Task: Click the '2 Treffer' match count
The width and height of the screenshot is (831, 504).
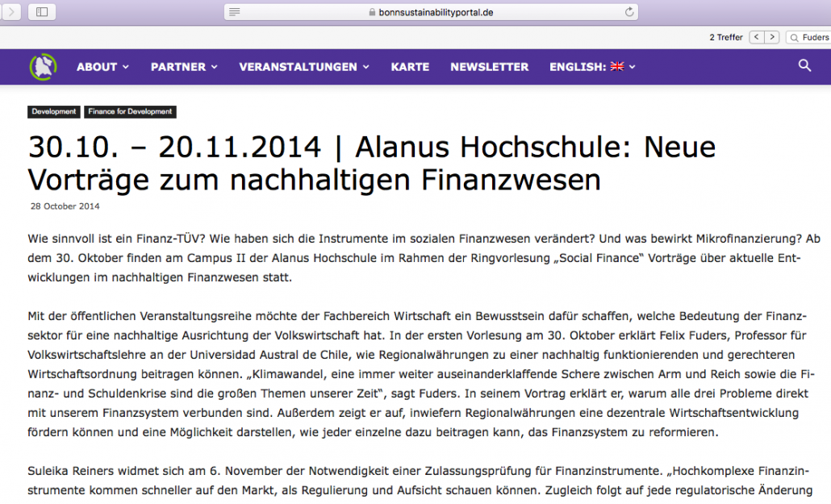Action: tap(726, 38)
